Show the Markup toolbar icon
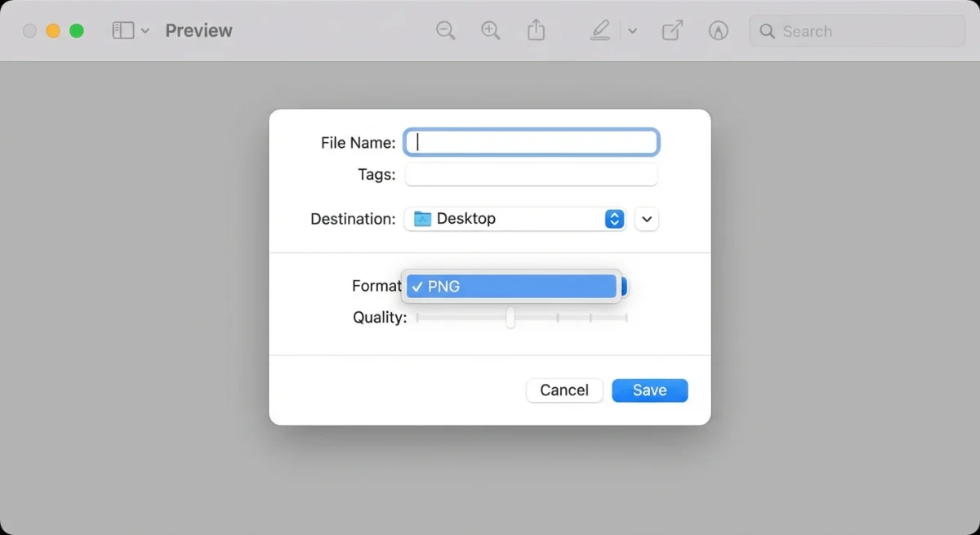 coord(719,31)
